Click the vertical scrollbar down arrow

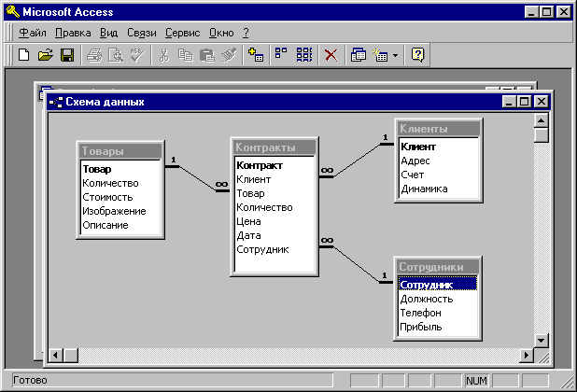point(542,340)
